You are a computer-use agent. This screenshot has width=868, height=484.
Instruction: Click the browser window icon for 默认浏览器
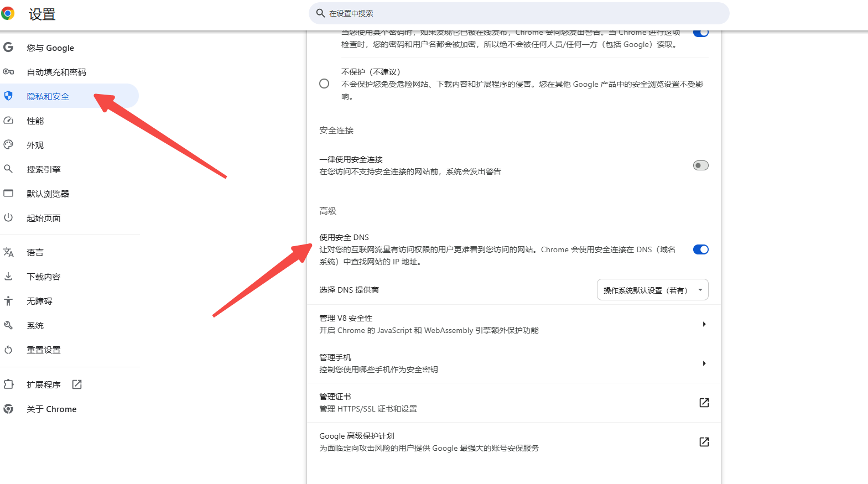point(8,193)
